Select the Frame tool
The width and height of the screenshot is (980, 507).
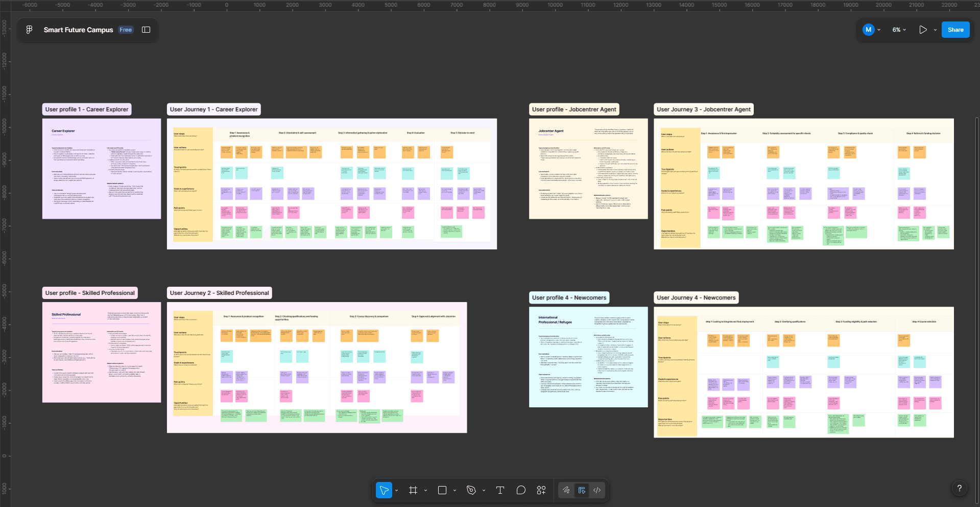pyautogui.click(x=413, y=490)
